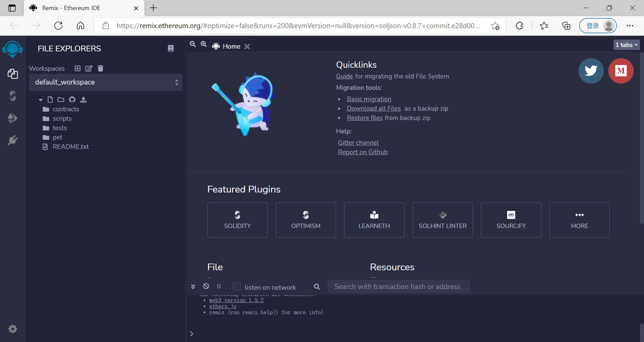The image size is (644, 342).
Task: Open the Plugin manager plug icon
Action: click(13, 140)
